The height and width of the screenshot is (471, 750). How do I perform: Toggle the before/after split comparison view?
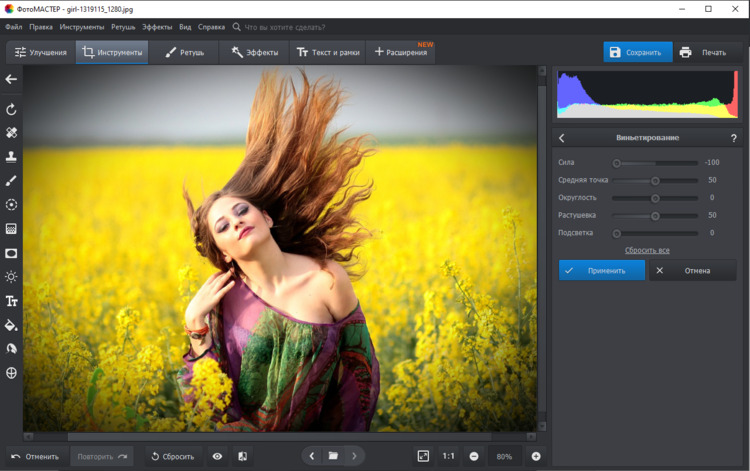(242, 456)
